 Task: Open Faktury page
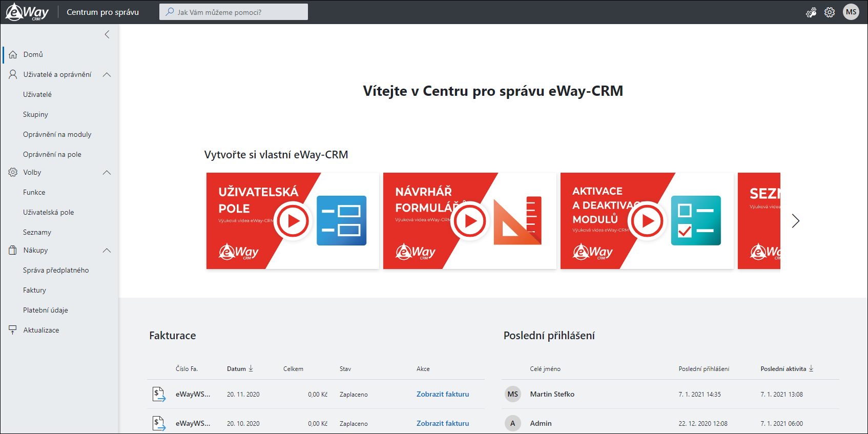click(x=35, y=290)
